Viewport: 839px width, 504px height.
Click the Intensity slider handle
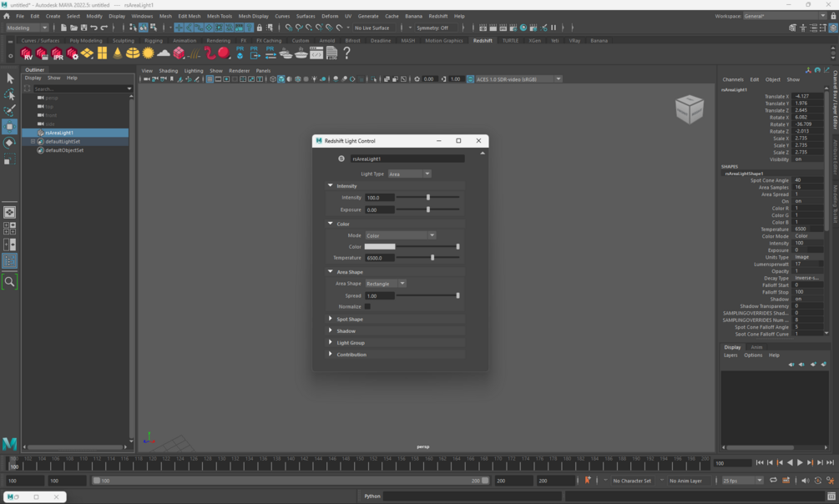tap(428, 198)
